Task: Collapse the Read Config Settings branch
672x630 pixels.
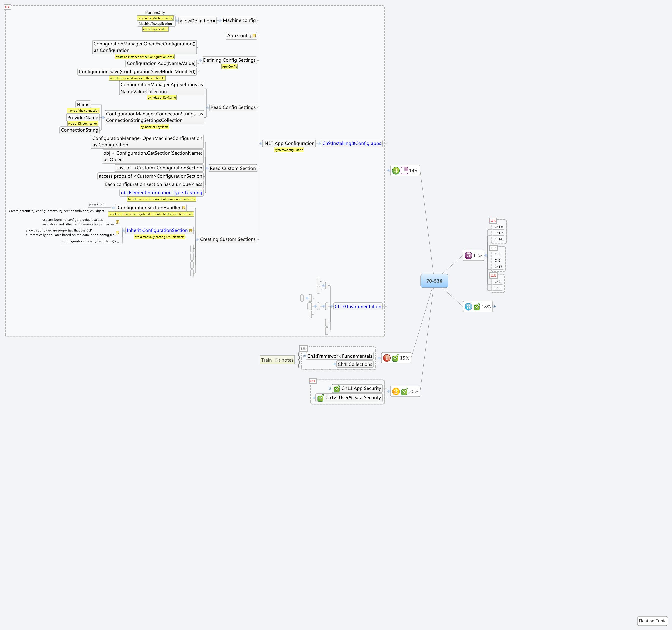Action: 208,108
